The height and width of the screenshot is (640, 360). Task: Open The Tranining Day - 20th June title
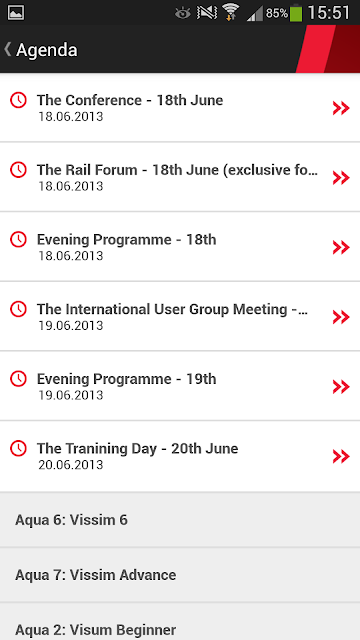coord(138,449)
